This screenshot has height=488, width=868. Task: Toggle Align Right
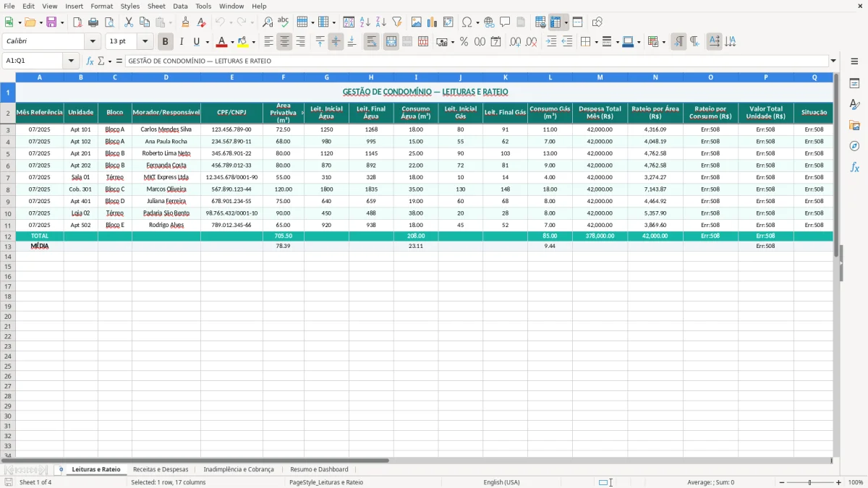[x=301, y=42]
